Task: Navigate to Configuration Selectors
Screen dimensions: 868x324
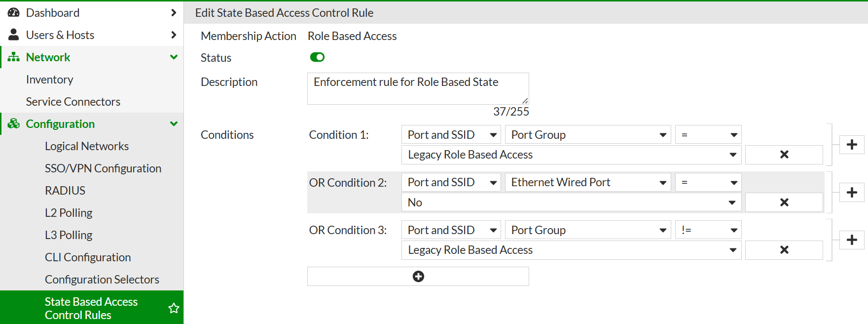Action: 102,280
